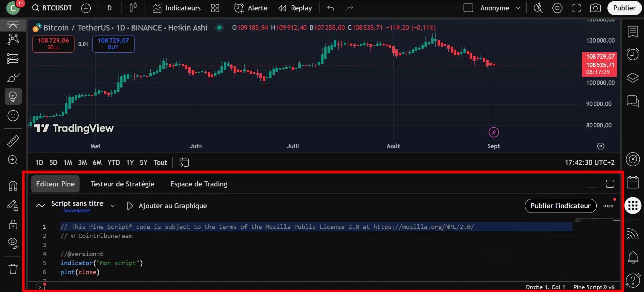Click the BTCUSDT symbol search field
This screenshot has width=644, height=292.
52,8
